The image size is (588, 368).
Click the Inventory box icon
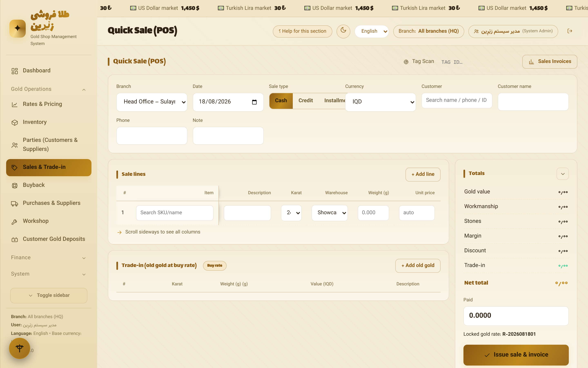click(x=14, y=123)
